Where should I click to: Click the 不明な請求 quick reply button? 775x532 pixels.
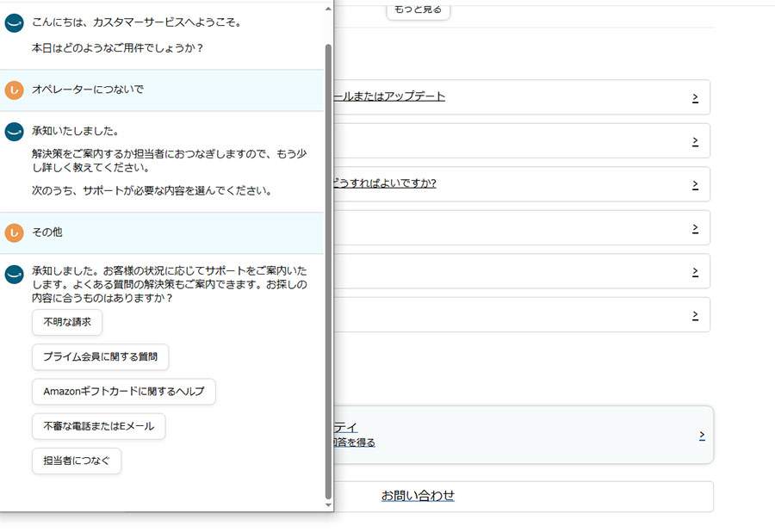pyautogui.click(x=67, y=322)
